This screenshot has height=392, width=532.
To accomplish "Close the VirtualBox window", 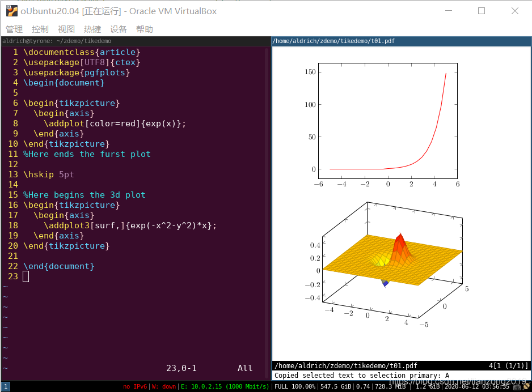I will point(514,11).
